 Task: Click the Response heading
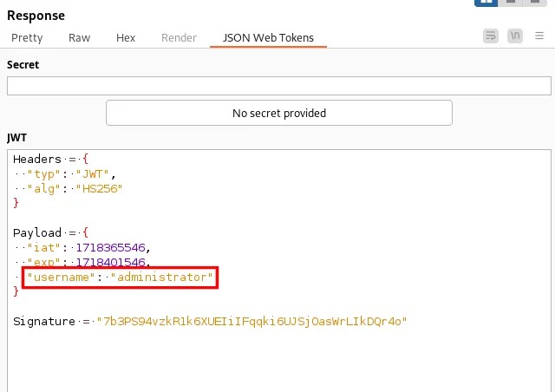pyautogui.click(x=36, y=16)
